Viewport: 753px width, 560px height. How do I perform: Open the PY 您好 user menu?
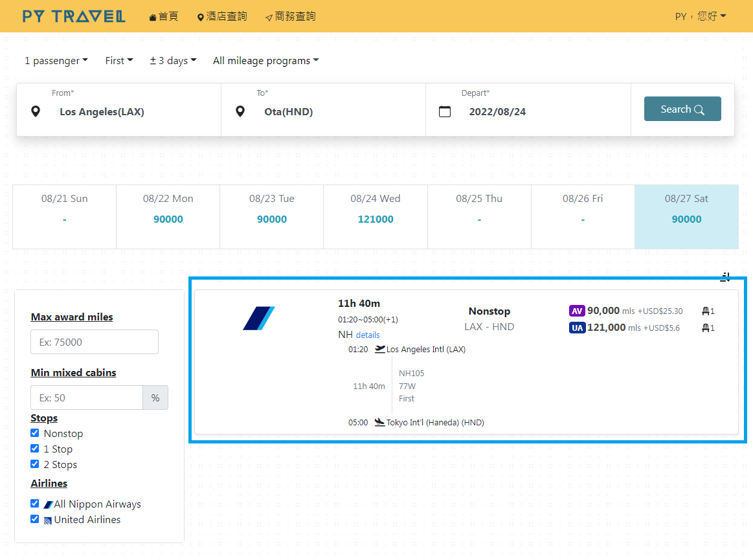pyautogui.click(x=701, y=16)
